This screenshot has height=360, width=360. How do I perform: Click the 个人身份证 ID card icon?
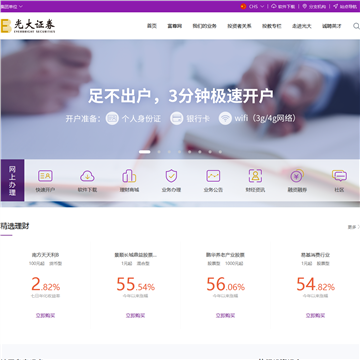pos(112,118)
